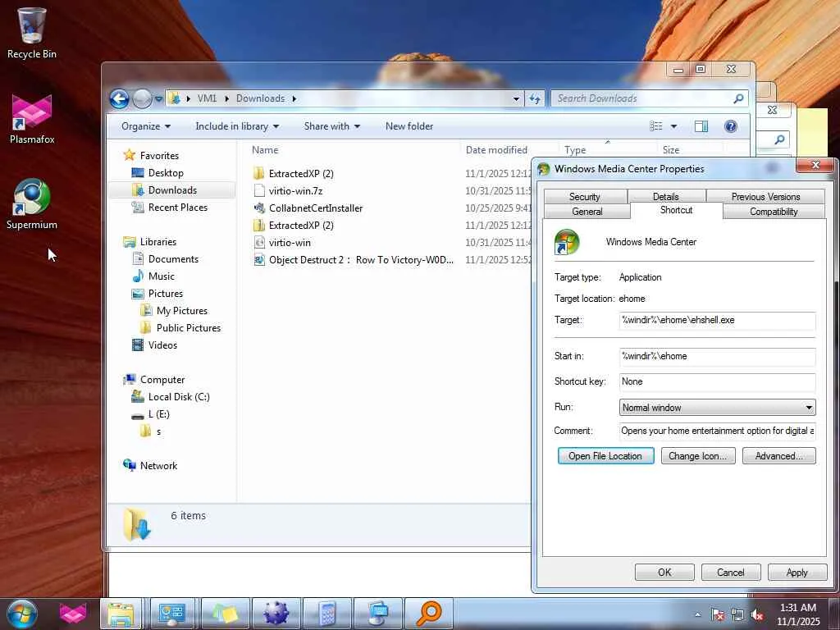
Task: Open Include in library dropdown
Action: [237, 126]
